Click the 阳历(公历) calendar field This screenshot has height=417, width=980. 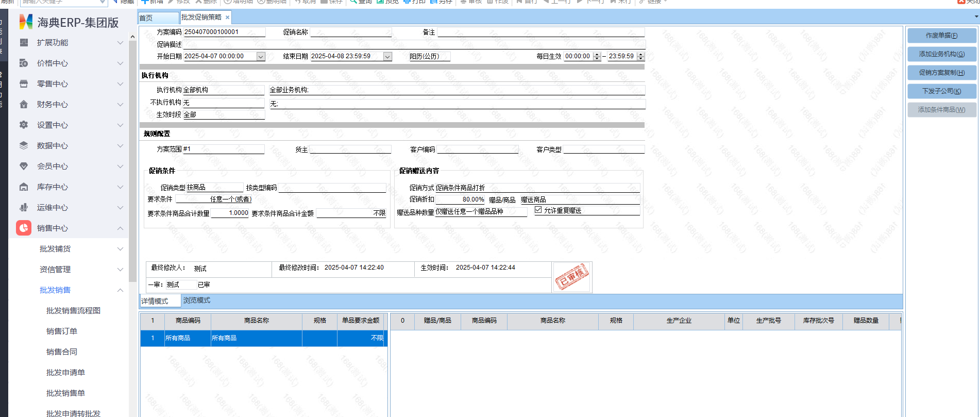[430, 57]
